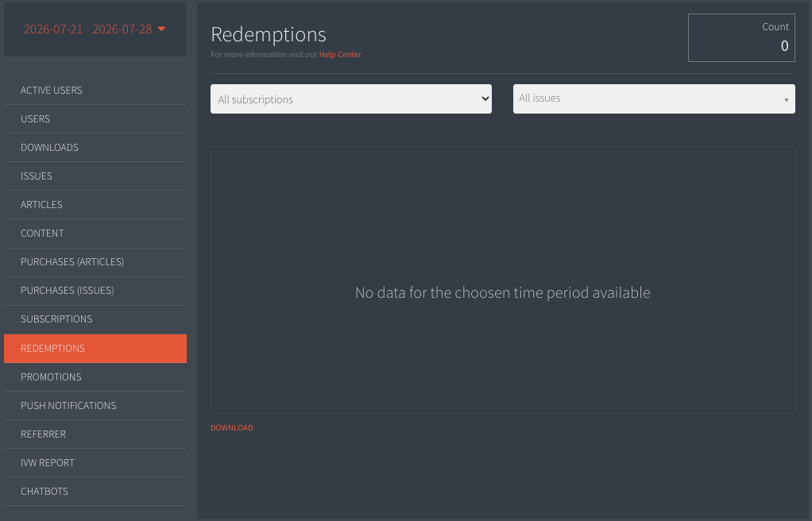The height and width of the screenshot is (521, 812).
Task: Go to the Users section
Action: pos(95,118)
